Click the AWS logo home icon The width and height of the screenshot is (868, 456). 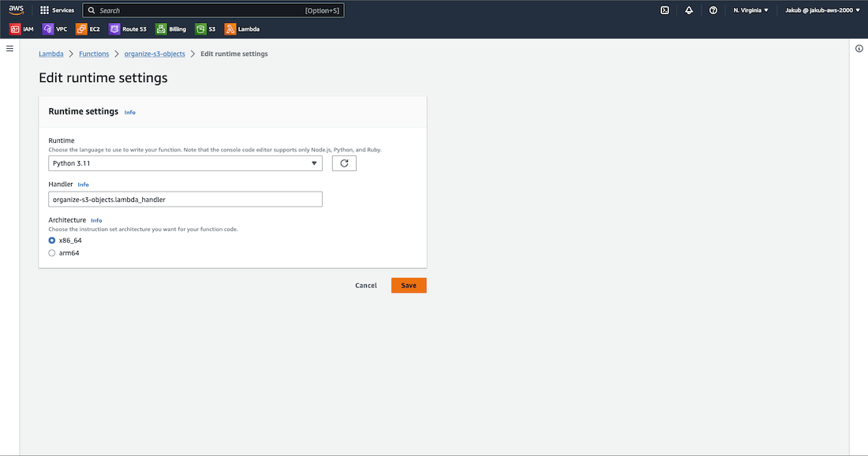(17, 10)
